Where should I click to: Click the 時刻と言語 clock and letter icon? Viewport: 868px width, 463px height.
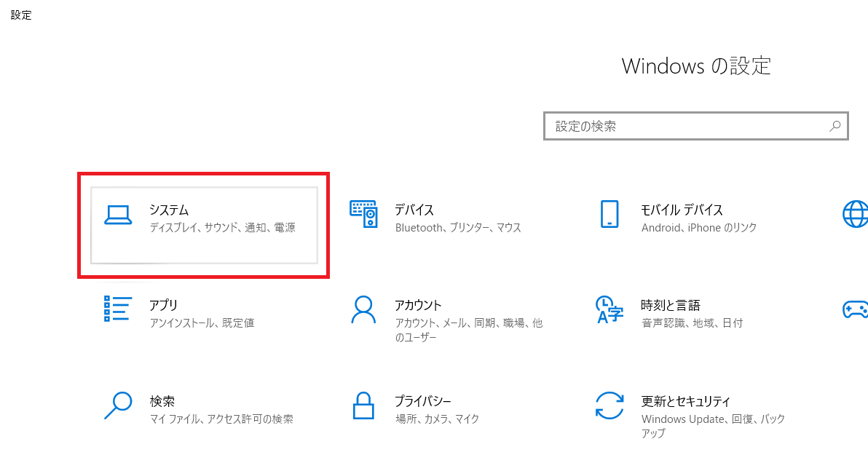pyautogui.click(x=609, y=309)
